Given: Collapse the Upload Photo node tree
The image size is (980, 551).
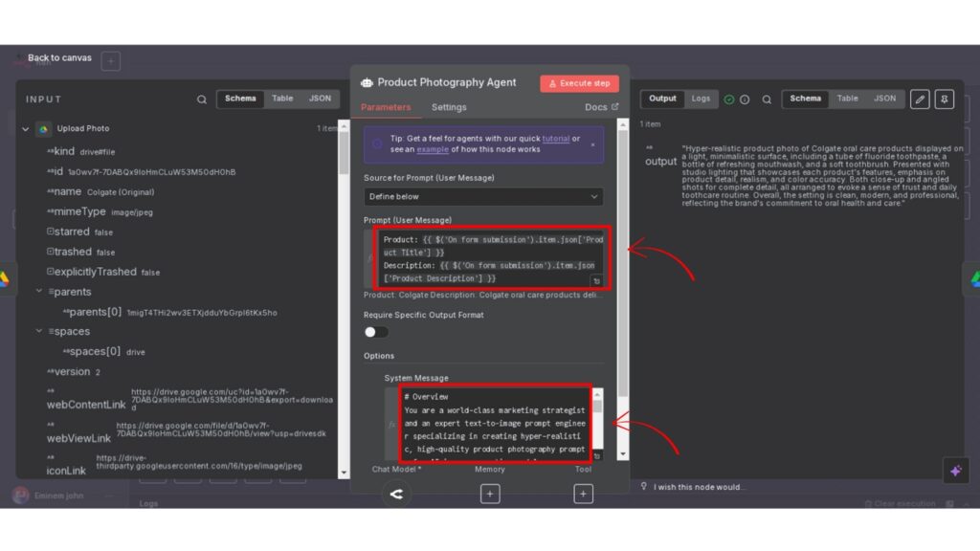Looking at the screenshot, I should [26, 128].
